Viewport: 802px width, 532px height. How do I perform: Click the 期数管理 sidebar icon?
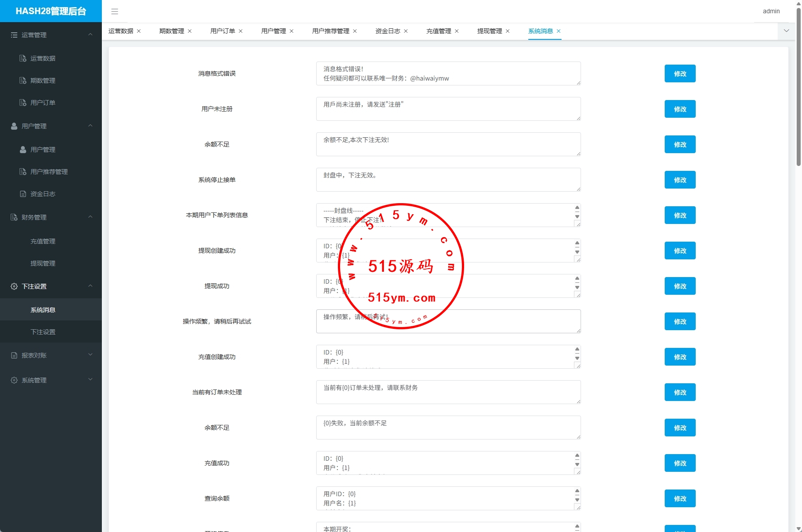(23, 81)
